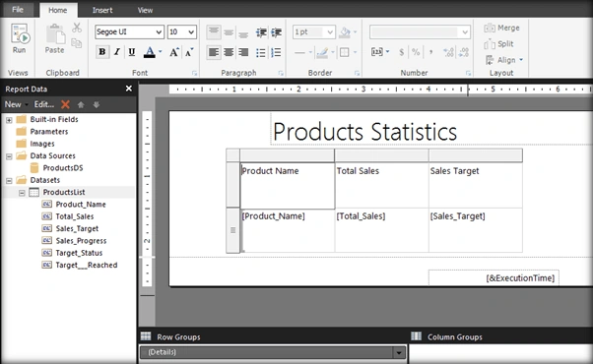Click the font color icon
This screenshot has width=593, height=364.
click(150, 52)
